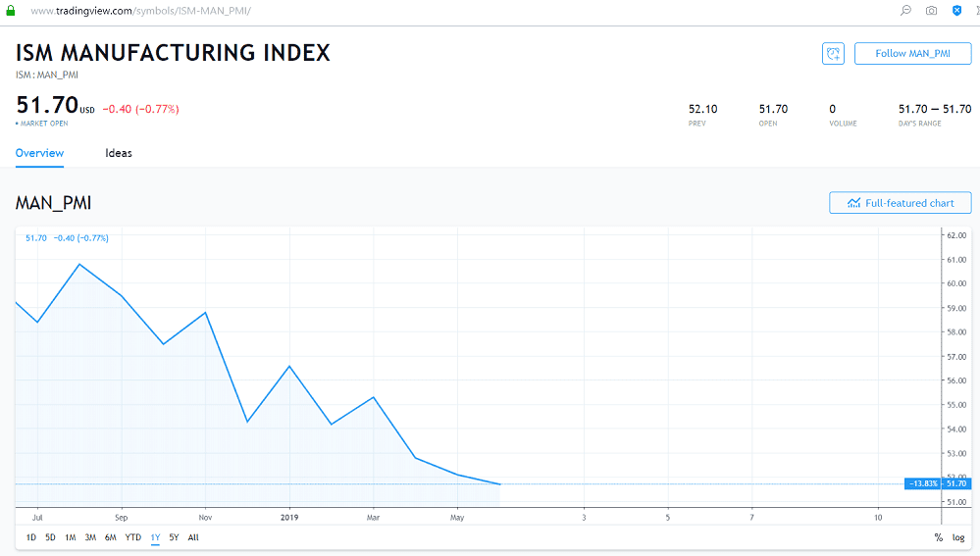This screenshot has height=556, width=980.
Task: Select the 6M time range
Action: pos(110,537)
